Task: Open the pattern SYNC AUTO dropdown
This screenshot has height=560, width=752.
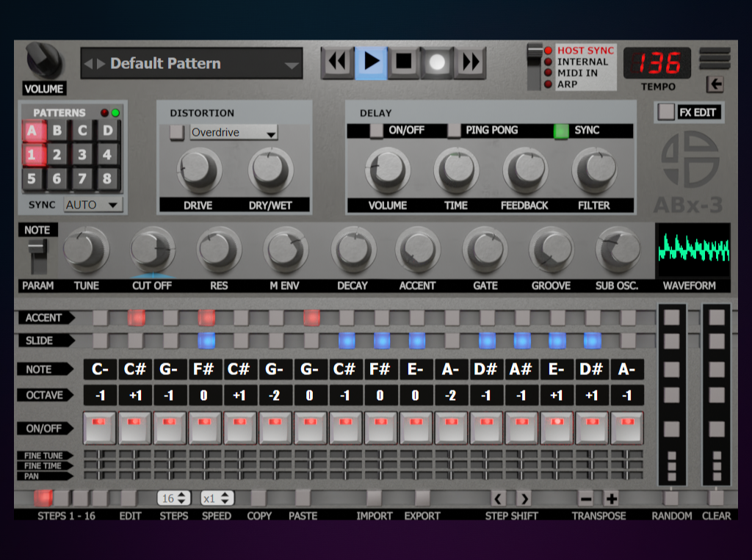Action: click(x=93, y=205)
